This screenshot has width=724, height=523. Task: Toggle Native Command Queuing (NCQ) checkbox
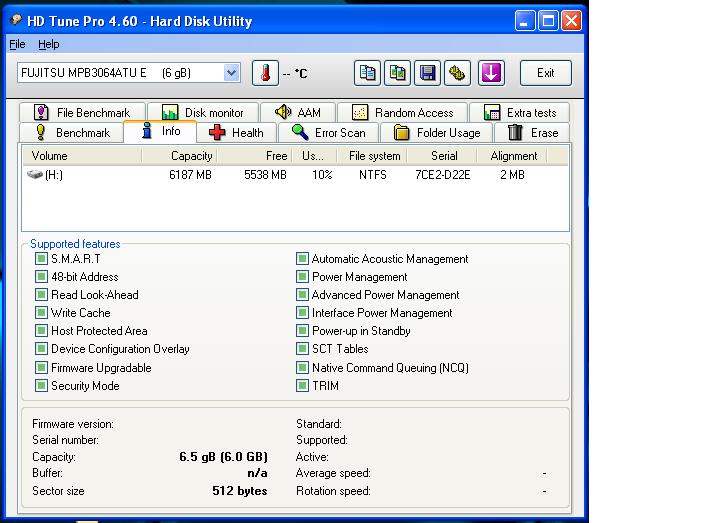(302, 367)
